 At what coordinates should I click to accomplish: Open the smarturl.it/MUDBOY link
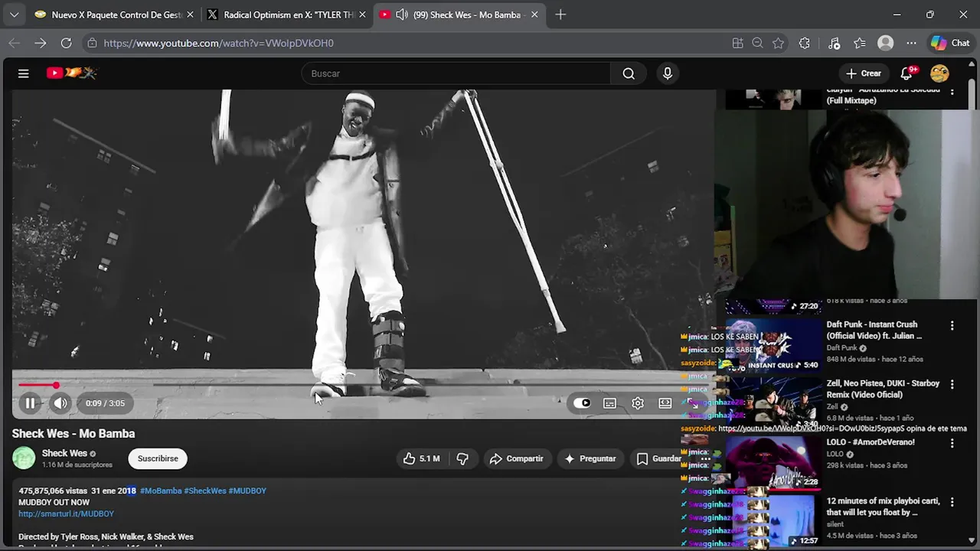click(66, 514)
